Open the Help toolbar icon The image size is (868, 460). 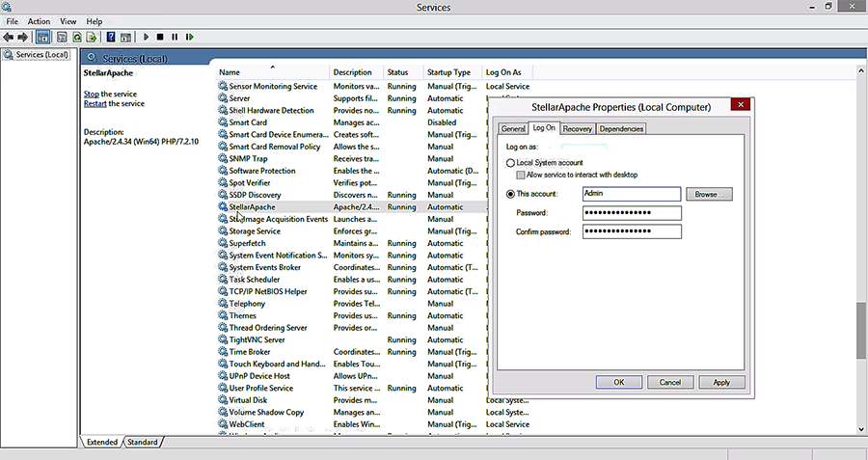(x=111, y=37)
